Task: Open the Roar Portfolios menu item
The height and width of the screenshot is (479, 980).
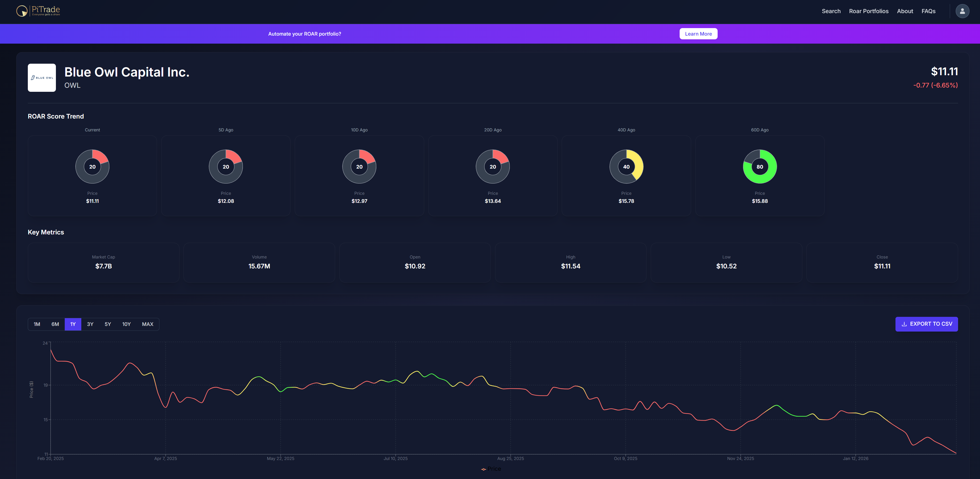Action: [868, 11]
